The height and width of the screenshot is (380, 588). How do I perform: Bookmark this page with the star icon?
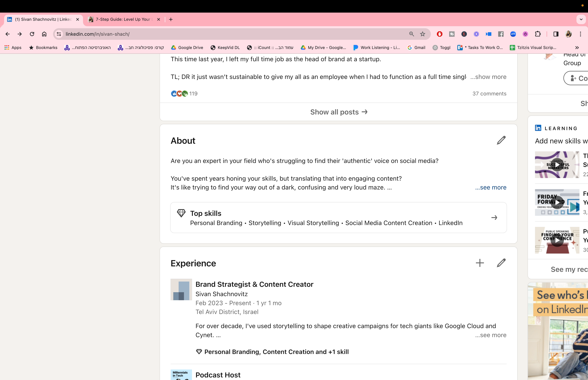click(423, 34)
